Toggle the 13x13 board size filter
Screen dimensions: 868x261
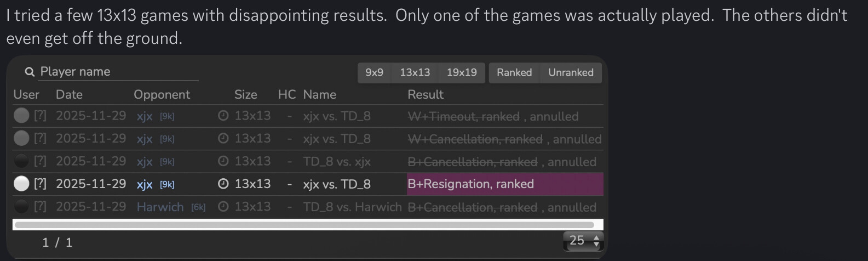tap(415, 72)
